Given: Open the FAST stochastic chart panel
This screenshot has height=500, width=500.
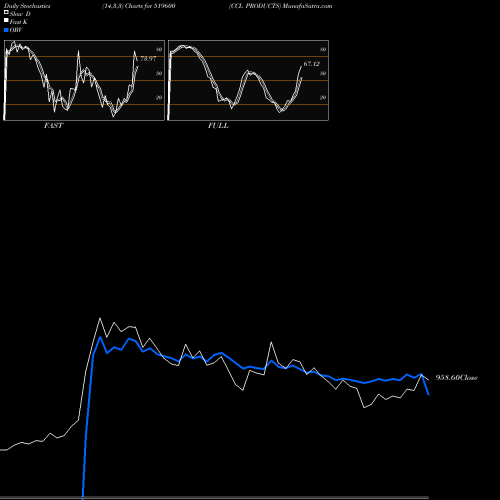Looking at the screenshot, I should tap(84, 80).
